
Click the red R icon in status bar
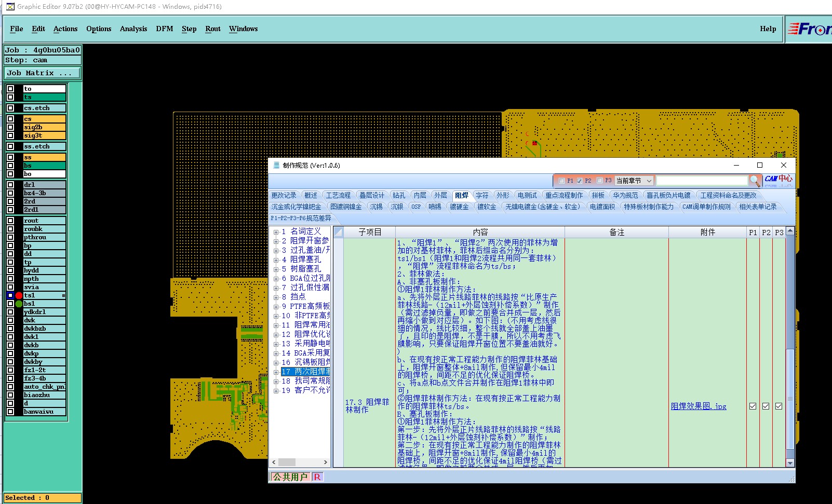317,476
